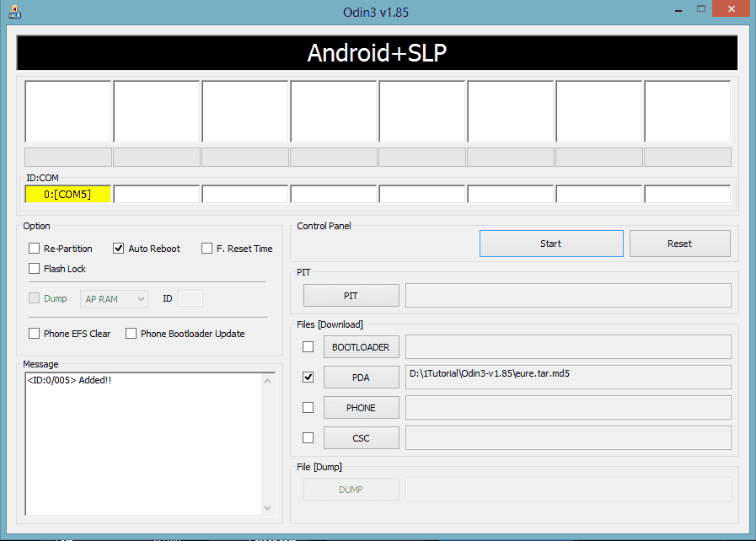Click the PHONE file button
The image size is (756, 541).
361,408
